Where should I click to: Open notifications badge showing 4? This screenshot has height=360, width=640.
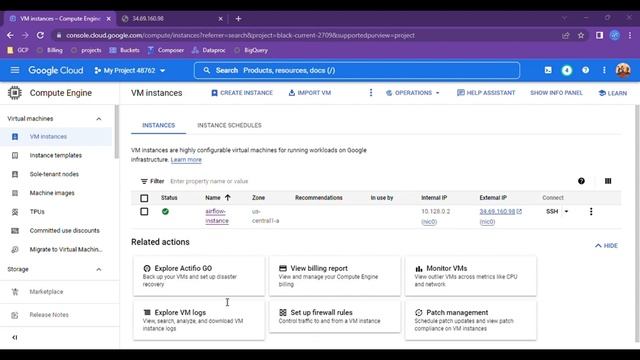click(567, 70)
